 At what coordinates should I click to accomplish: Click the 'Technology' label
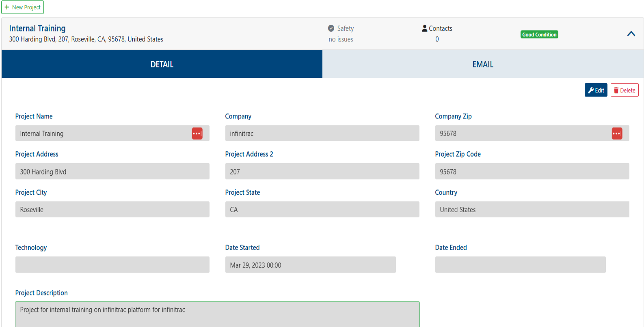coord(31,247)
